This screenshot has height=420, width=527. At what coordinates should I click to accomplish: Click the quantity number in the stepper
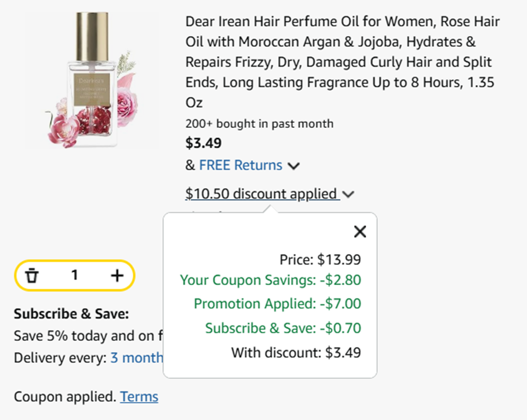click(x=75, y=275)
